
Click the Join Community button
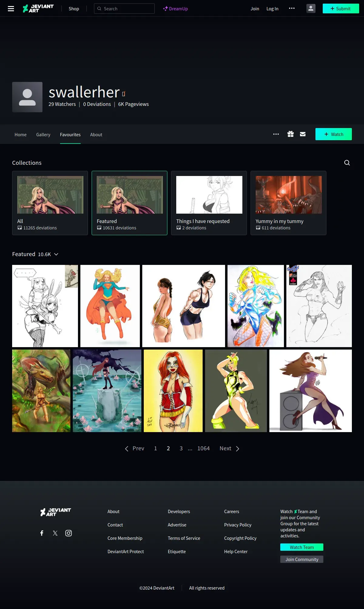[302, 559]
